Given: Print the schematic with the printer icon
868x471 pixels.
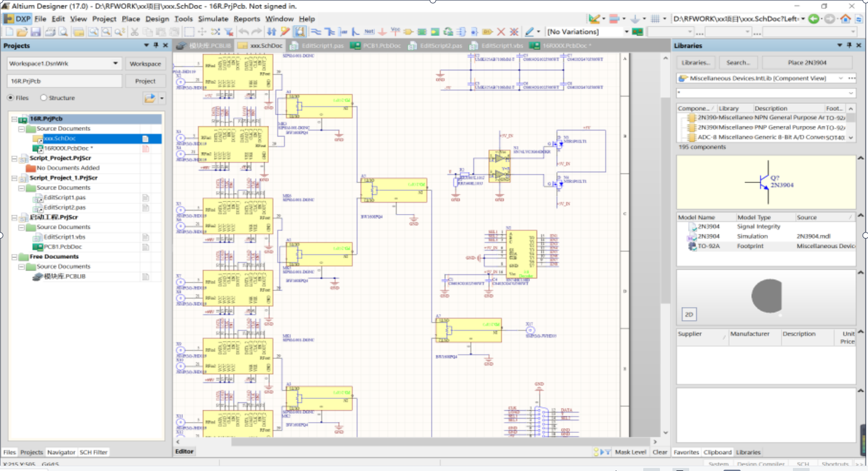Looking at the screenshot, I should (51, 32).
